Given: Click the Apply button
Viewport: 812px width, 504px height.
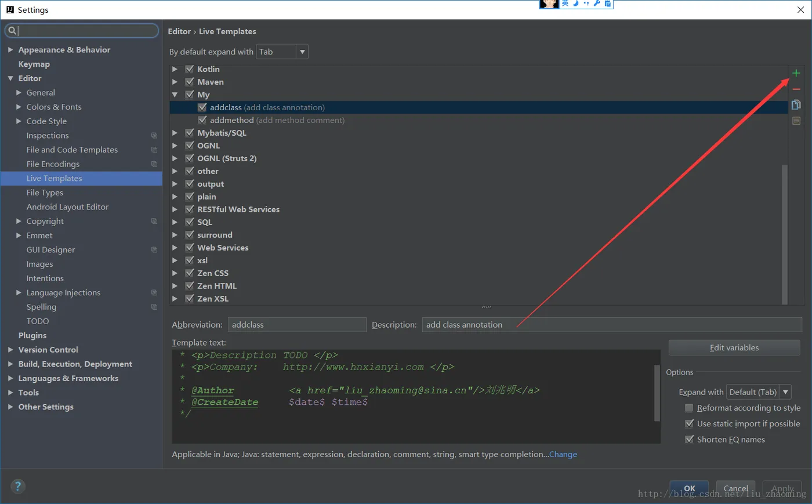Looking at the screenshot, I should [782, 488].
